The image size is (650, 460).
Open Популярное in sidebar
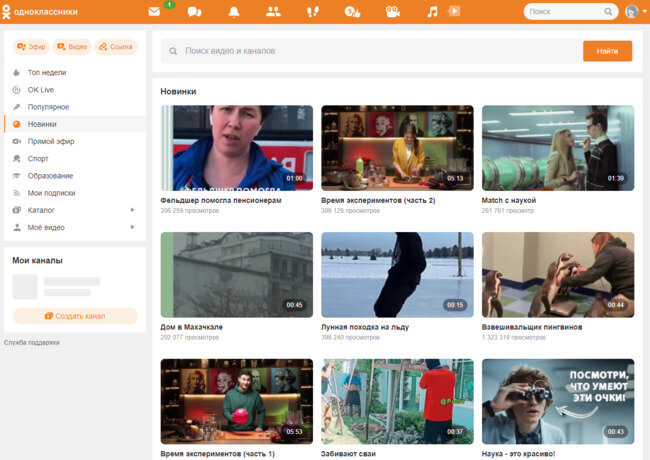coord(75,107)
